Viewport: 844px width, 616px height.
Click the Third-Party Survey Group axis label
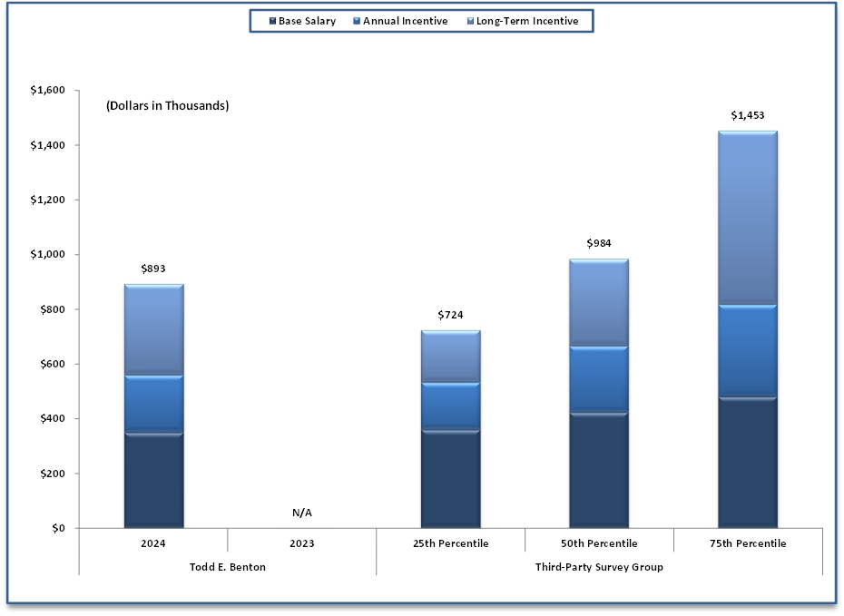coord(599,567)
